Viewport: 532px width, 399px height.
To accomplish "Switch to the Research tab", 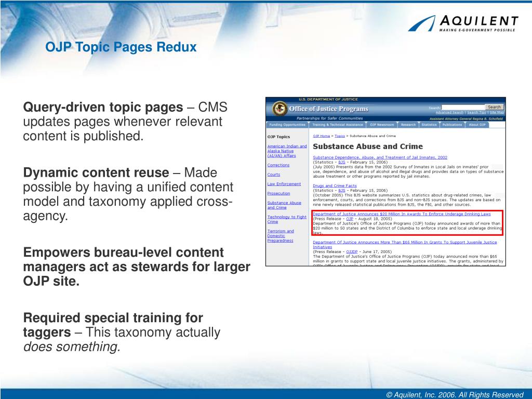I will 408,125.
